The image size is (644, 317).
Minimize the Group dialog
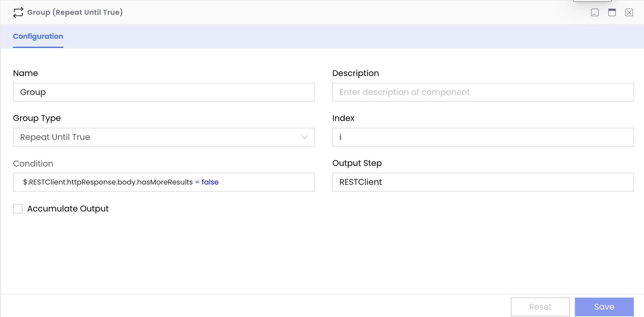[595, 12]
